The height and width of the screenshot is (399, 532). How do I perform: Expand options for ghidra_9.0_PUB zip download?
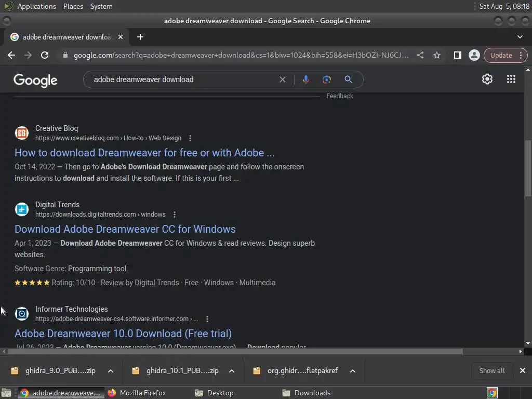pyautogui.click(x=111, y=371)
